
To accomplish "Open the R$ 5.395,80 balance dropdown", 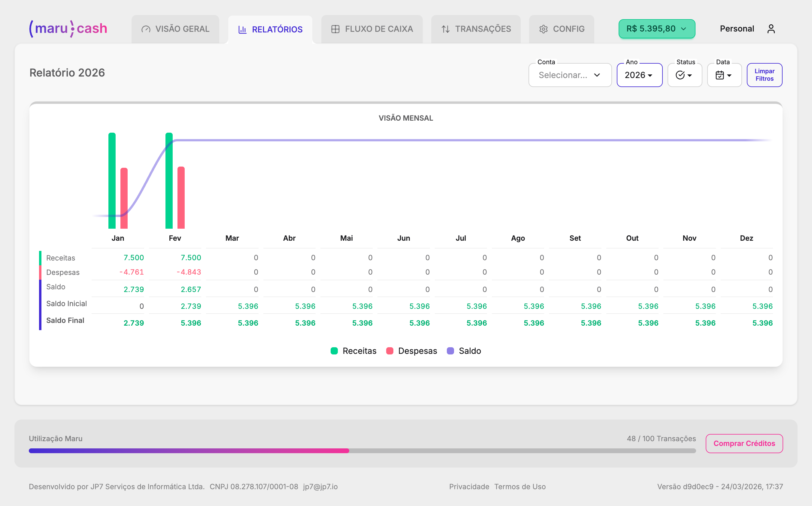I will pyautogui.click(x=656, y=29).
